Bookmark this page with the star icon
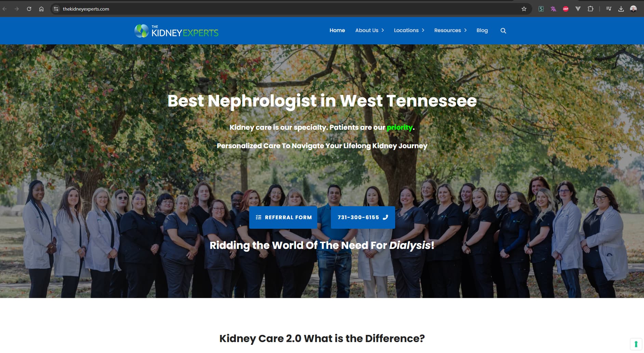This screenshot has height=353, width=644. 524,9
